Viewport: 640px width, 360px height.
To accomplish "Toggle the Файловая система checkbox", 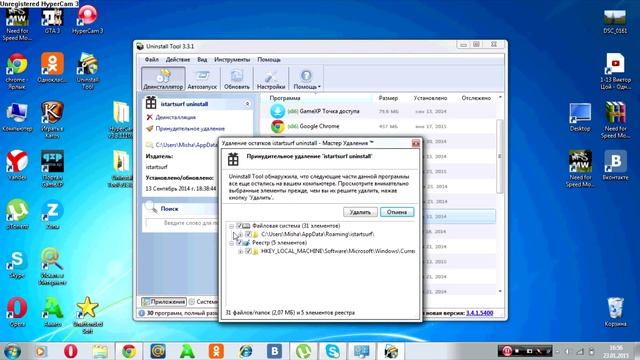I will tap(239, 226).
